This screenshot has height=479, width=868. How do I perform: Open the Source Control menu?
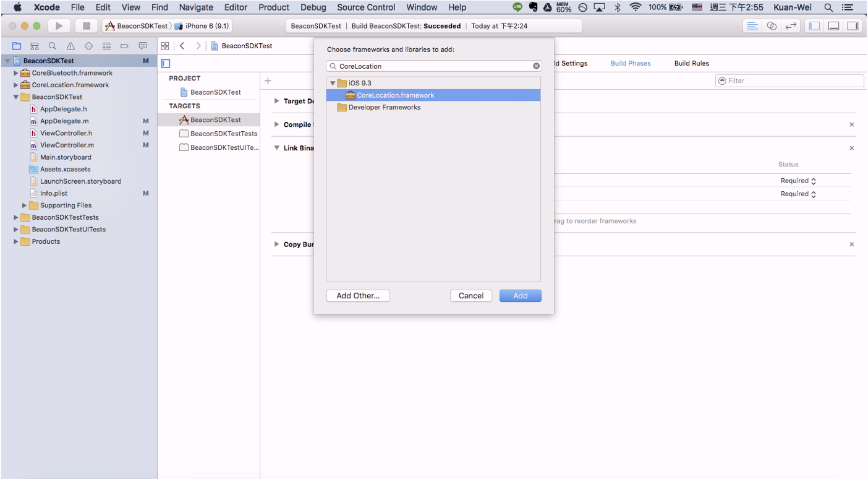[x=366, y=7]
